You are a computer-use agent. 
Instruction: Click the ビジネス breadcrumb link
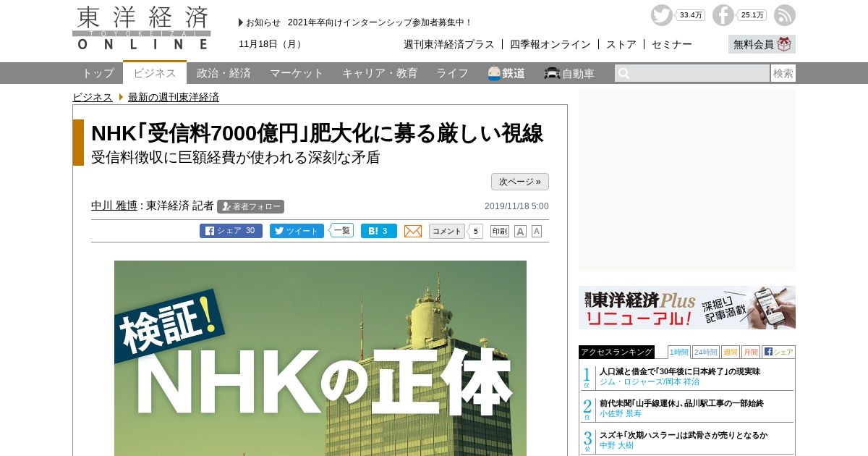(93, 97)
